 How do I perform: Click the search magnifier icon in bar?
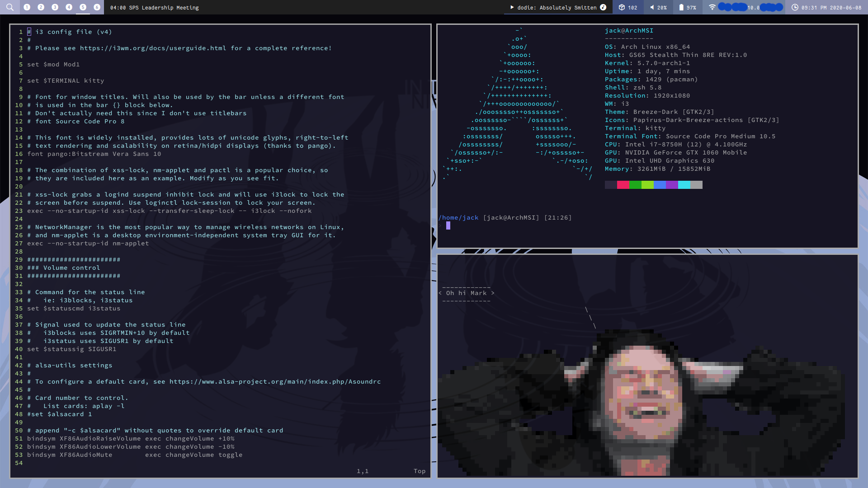tap(10, 7)
